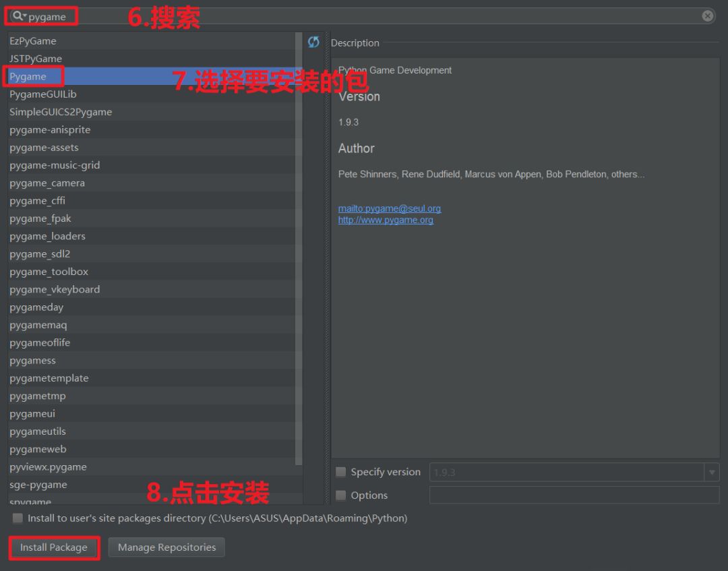728x571 pixels.
Task: Select pyviewx.pygame package
Action: pos(152,467)
